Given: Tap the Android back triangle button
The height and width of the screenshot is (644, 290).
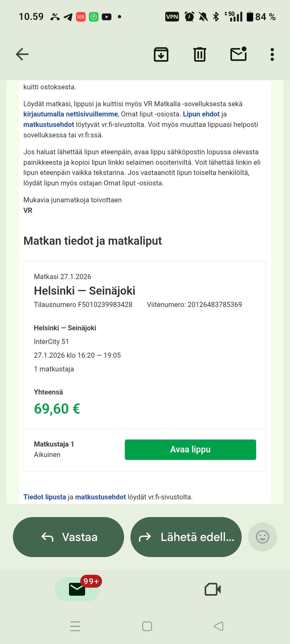Looking at the screenshot, I should [218, 626].
